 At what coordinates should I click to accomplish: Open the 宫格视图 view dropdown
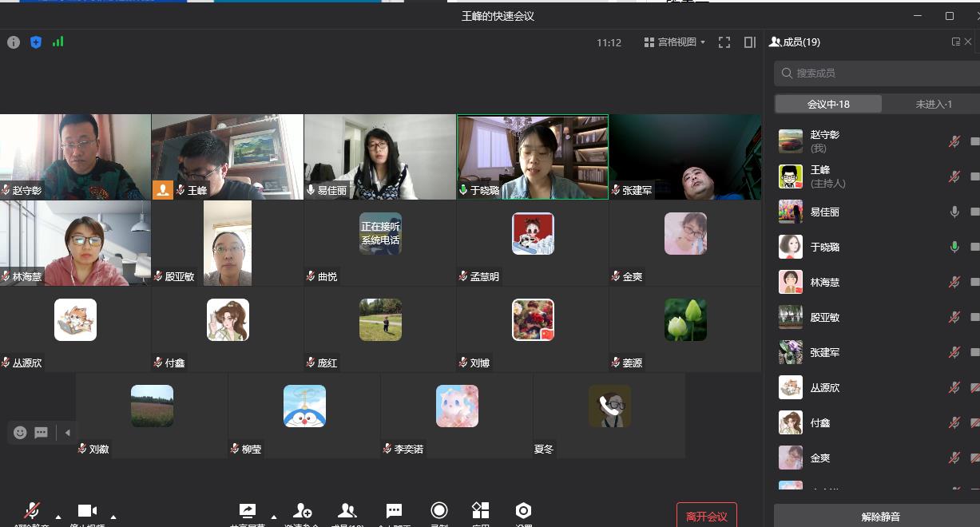click(675, 42)
